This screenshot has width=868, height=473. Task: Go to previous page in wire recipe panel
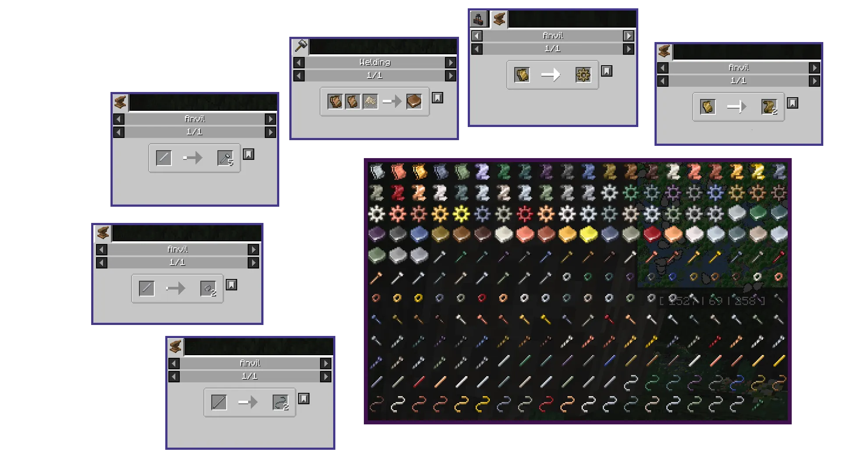174,377
